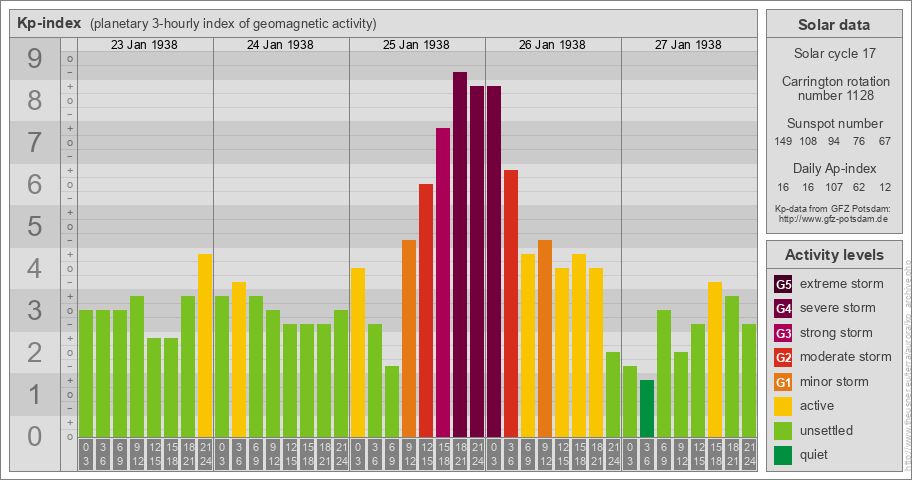Click the dark green quiet bar on 27 Jan
Viewport: 912px width, 480px height.
point(647,408)
